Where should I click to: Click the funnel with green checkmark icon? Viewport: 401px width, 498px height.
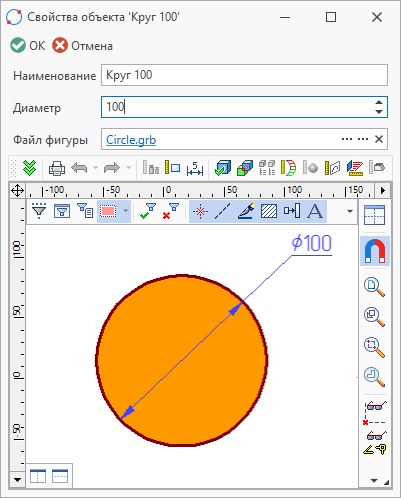click(x=148, y=211)
